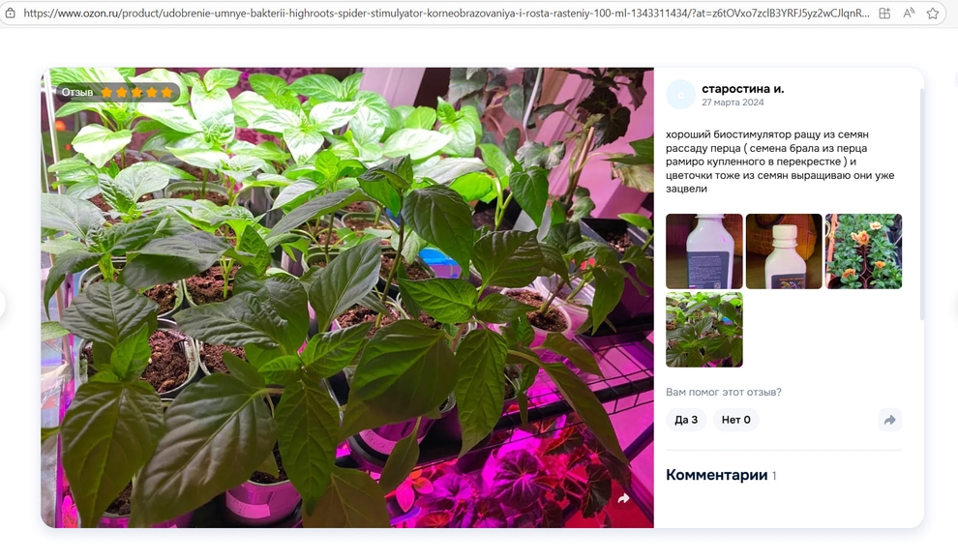Open first bottle label thumbnail
Image resolution: width=958 pixels, height=560 pixels.
704,251
